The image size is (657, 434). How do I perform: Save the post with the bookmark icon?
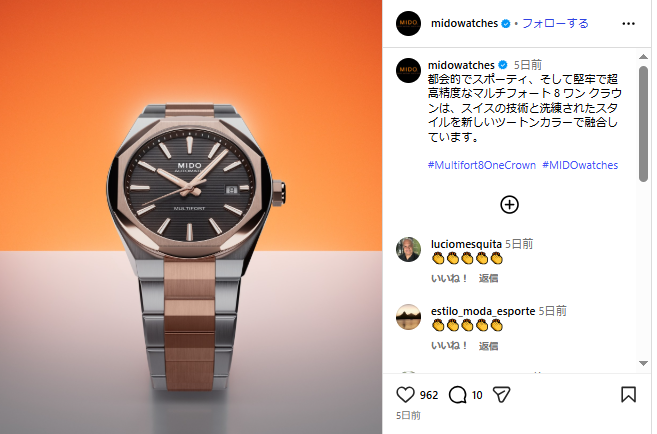[x=628, y=395]
